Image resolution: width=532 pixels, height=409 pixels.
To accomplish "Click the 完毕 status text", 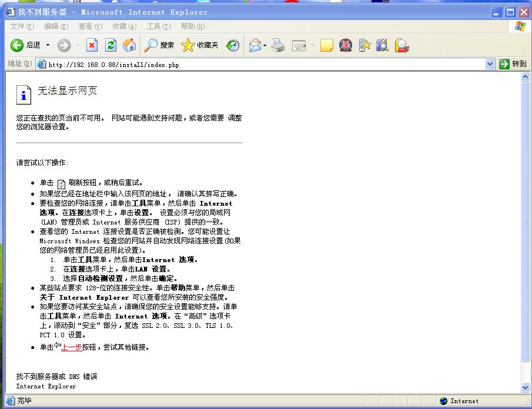I will click(x=24, y=401).
